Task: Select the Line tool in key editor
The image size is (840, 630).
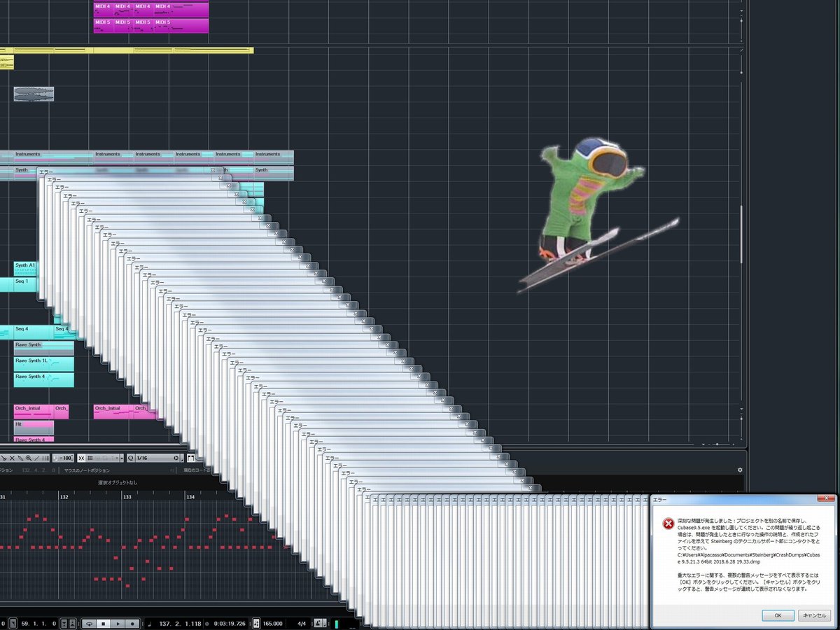Action: 36,458
